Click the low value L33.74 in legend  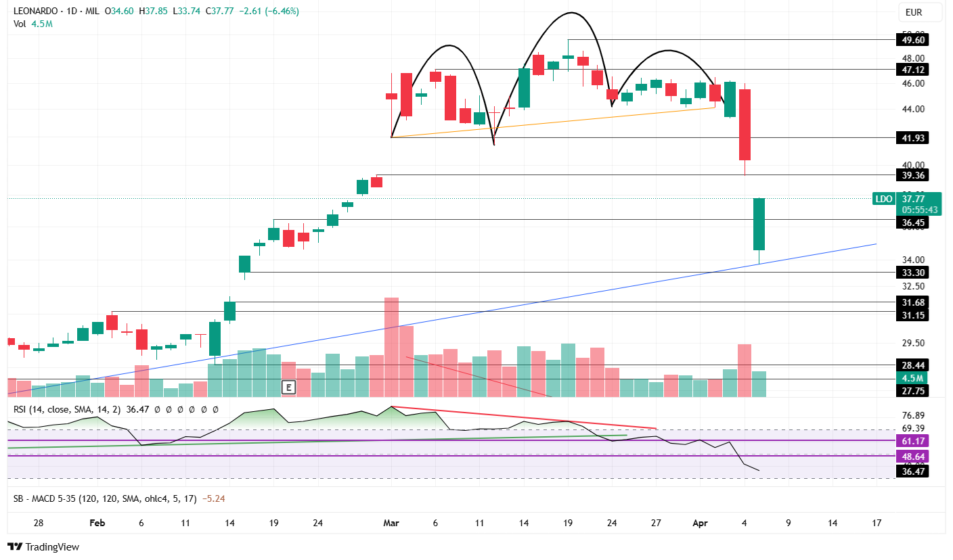tap(187, 11)
